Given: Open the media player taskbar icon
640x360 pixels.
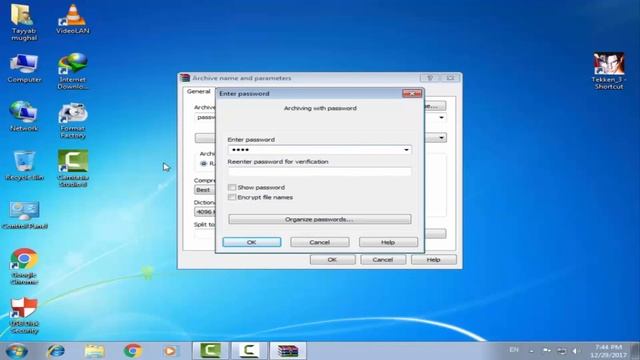Looking at the screenshot, I should pyautogui.click(x=170, y=351).
